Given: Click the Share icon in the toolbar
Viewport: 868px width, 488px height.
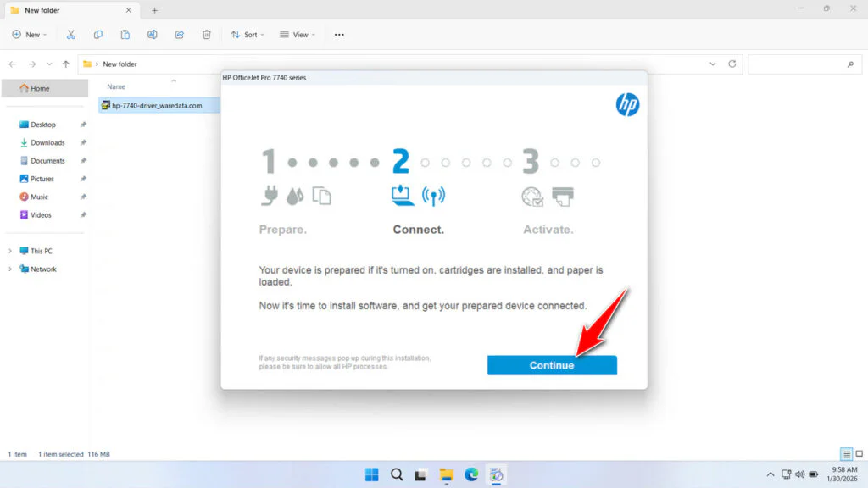Looking at the screenshot, I should (x=179, y=34).
